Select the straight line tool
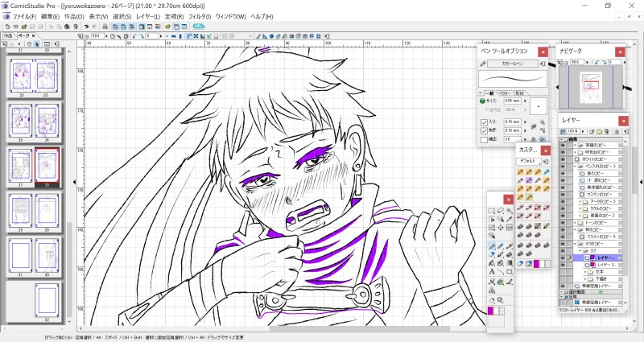644x342 pixels. tap(500, 271)
